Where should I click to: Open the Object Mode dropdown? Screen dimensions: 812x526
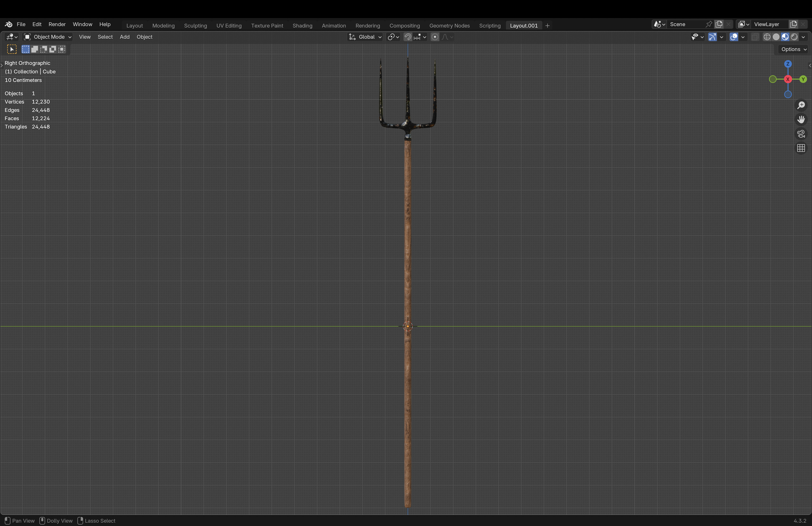click(47, 37)
